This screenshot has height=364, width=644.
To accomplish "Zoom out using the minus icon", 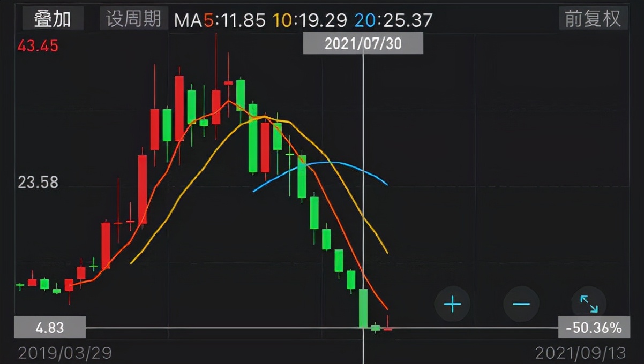I will [521, 305].
